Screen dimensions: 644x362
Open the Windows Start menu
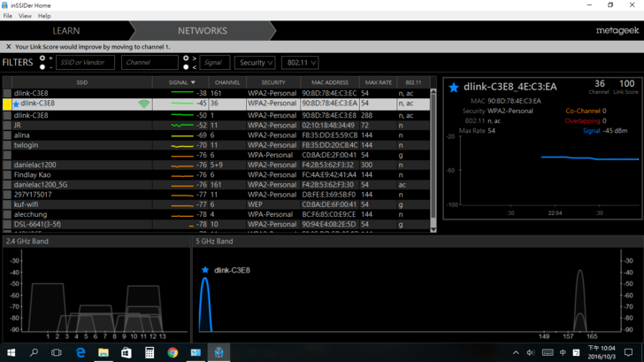(x=11, y=352)
